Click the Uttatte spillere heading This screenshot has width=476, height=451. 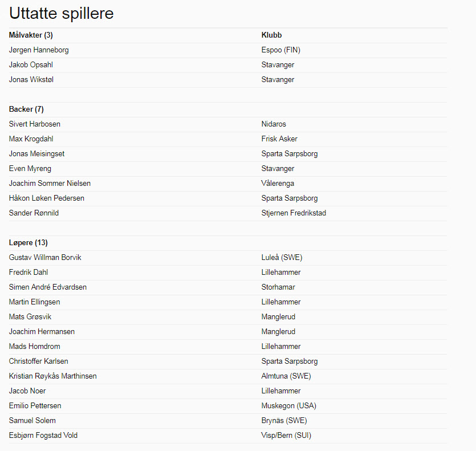pyautogui.click(x=62, y=14)
